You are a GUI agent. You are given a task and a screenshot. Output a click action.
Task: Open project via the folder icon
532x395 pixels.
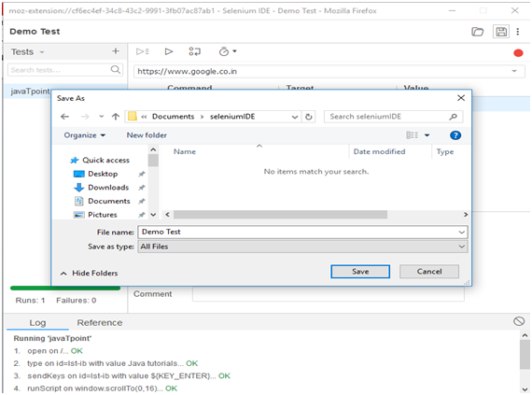coord(477,32)
